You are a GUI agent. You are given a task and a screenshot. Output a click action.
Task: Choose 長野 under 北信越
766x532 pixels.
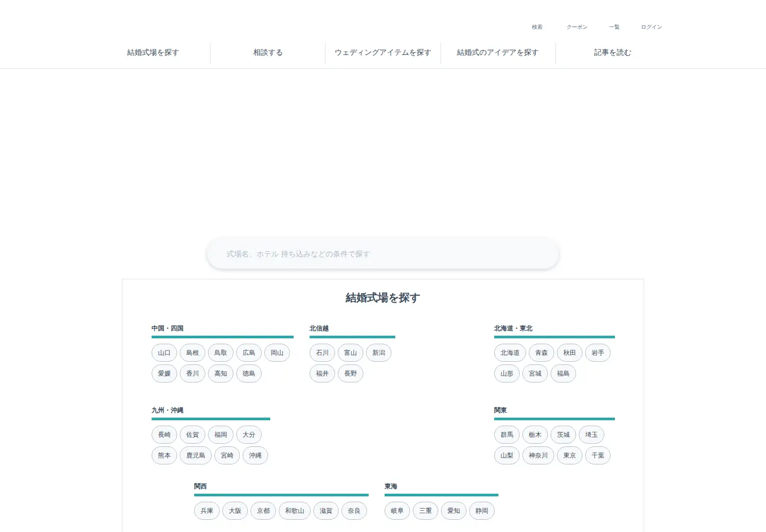[x=351, y=373]
